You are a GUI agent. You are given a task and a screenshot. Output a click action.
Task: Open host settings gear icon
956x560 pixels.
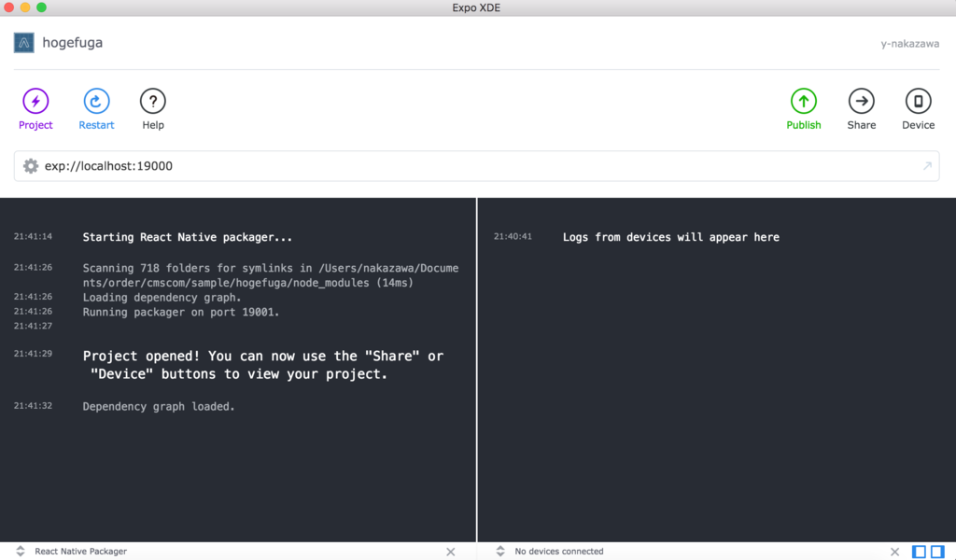[x=31, y=166]
